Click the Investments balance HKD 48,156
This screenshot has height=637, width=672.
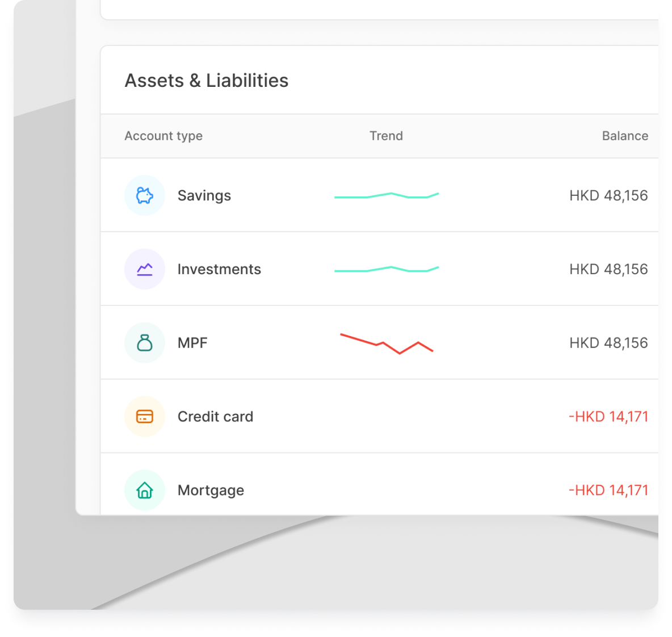(608, 269)
